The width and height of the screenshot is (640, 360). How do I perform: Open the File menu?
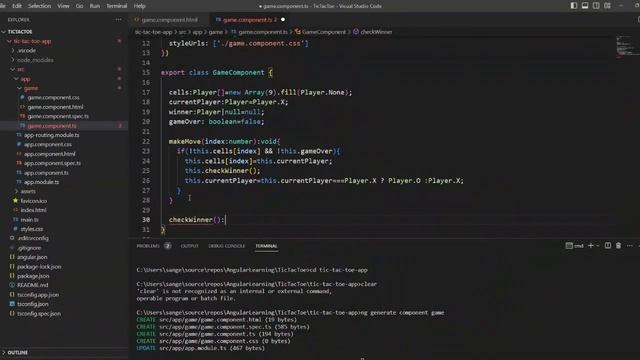(x=3, y=6)
